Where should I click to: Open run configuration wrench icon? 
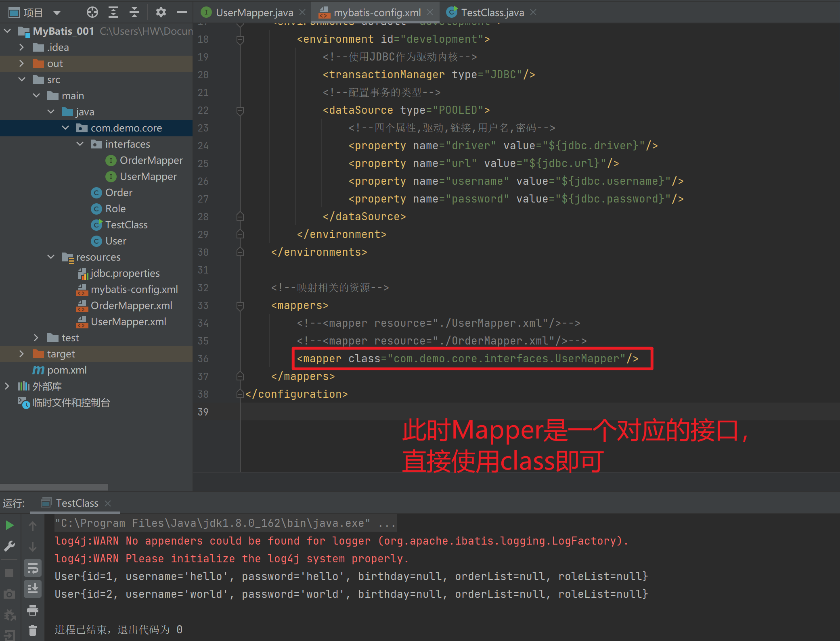click(10, 546)
